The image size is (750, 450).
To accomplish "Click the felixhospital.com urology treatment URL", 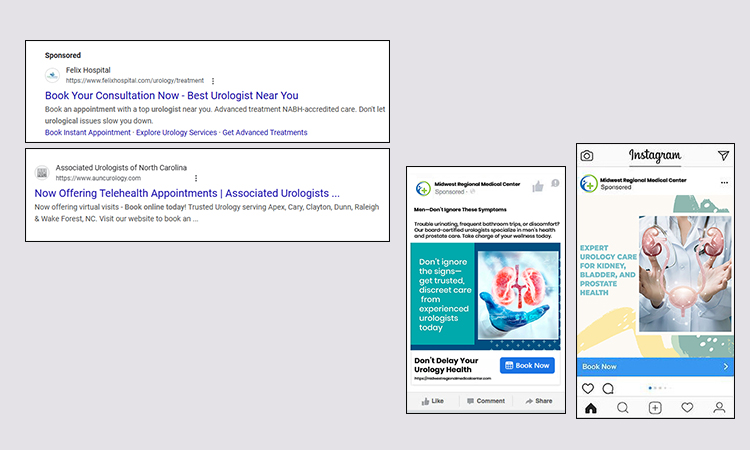I will (134, 81).
